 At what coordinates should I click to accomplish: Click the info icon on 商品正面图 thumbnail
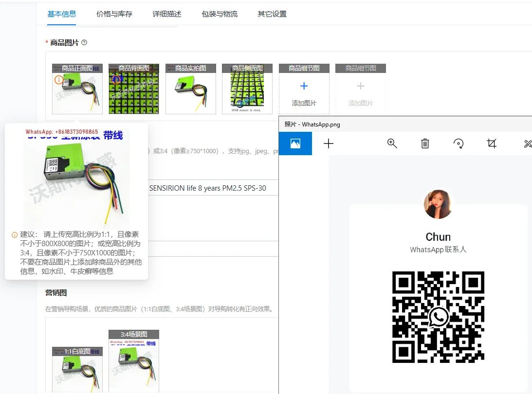click(59, 79)
